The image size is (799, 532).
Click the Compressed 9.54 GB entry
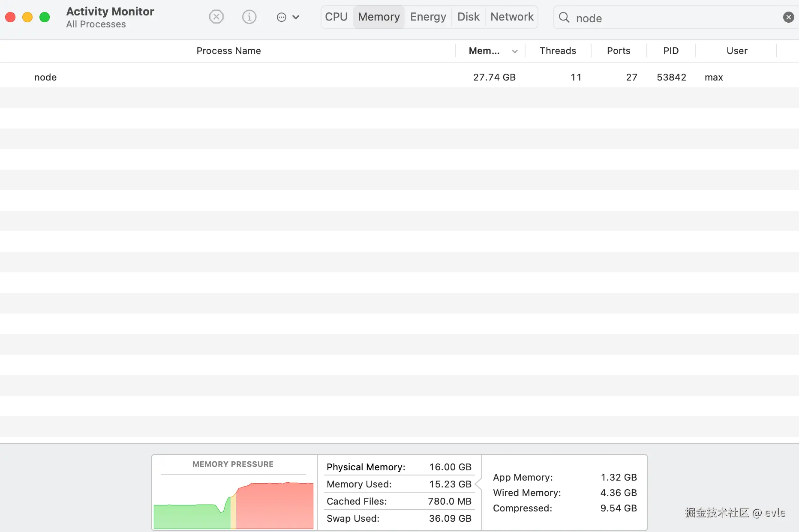coord(565,508)
